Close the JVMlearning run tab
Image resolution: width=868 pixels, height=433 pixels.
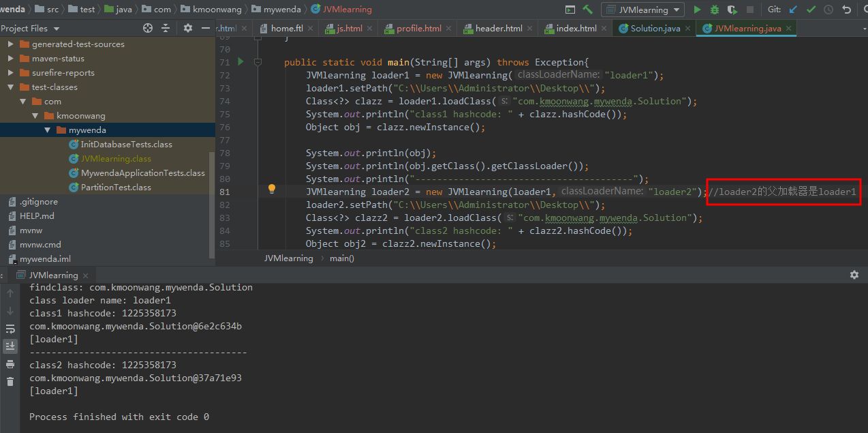[85, 275]
